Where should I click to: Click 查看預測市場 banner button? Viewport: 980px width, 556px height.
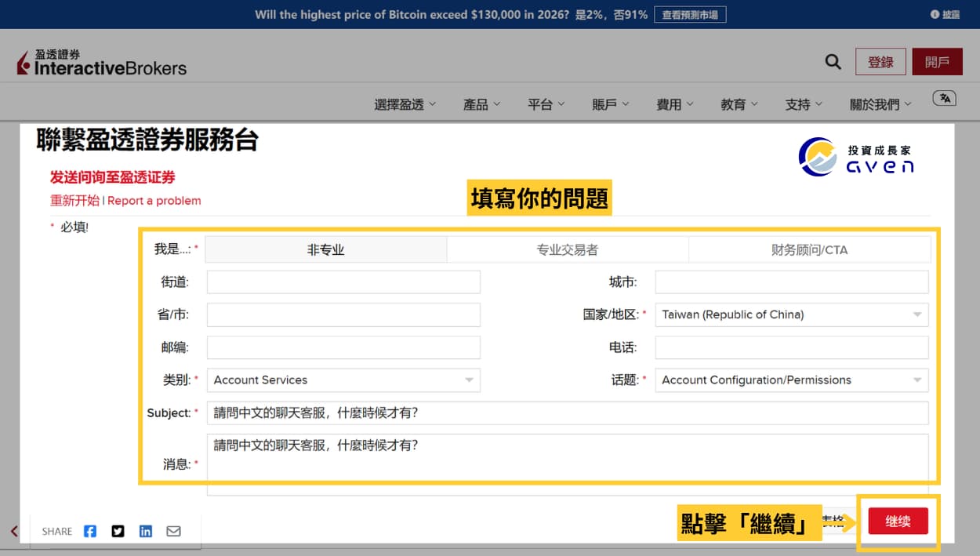[690, 14]
